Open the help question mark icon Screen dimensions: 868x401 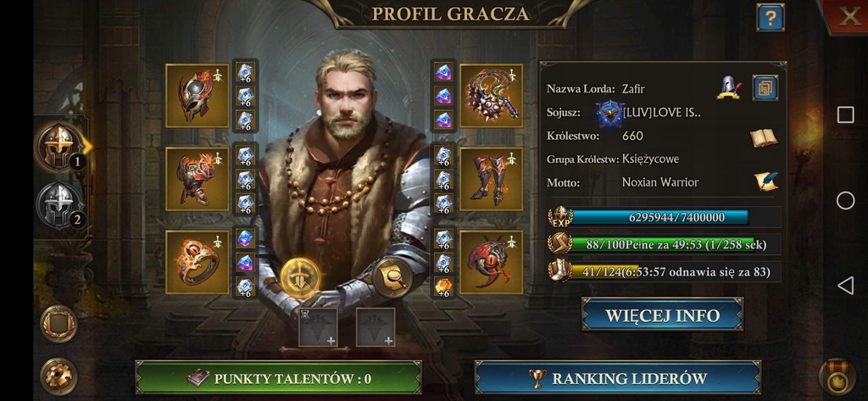[770, 18]
